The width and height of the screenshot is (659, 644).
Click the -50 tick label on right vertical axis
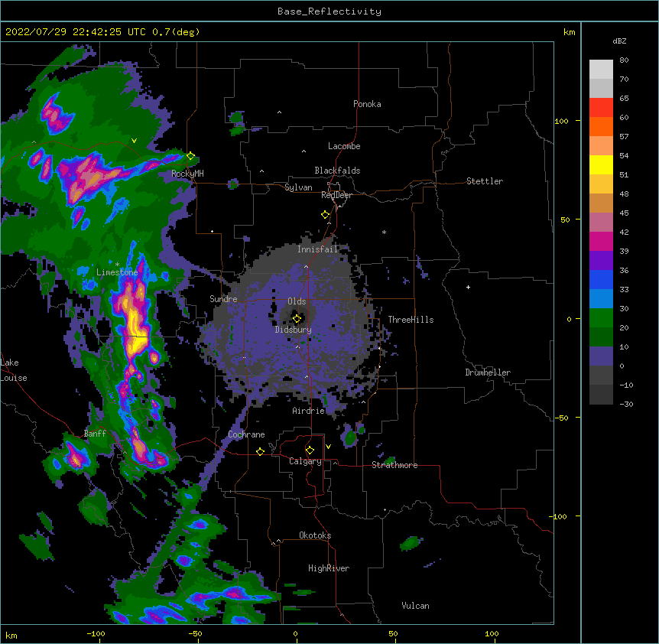(561, 418)
